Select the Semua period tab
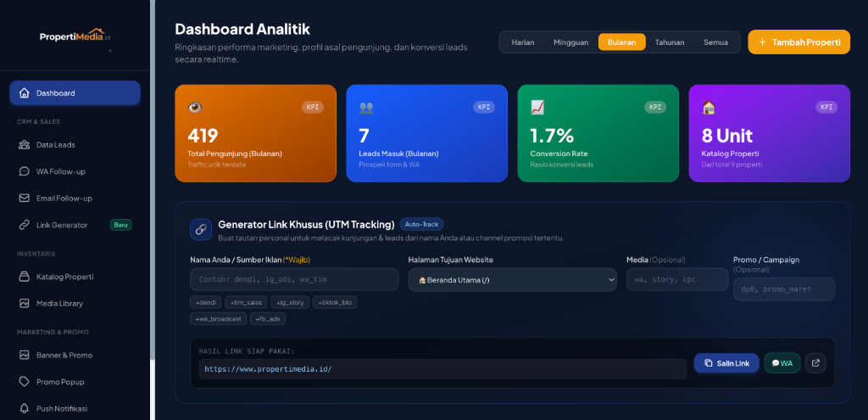 (715, 42)
